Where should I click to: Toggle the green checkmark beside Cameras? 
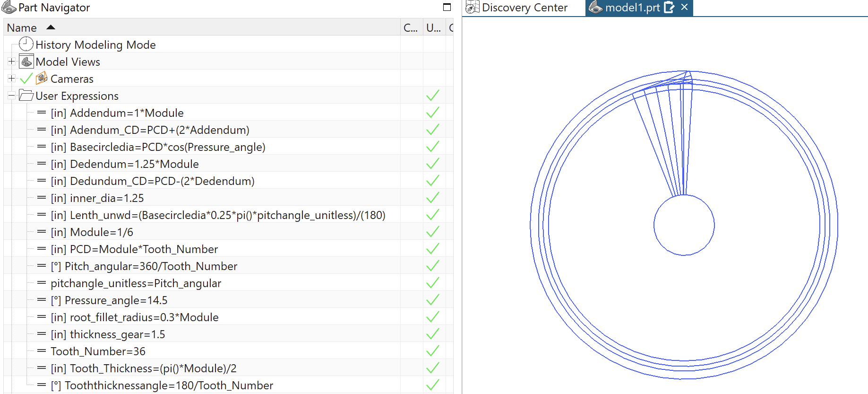click(26, 79)
